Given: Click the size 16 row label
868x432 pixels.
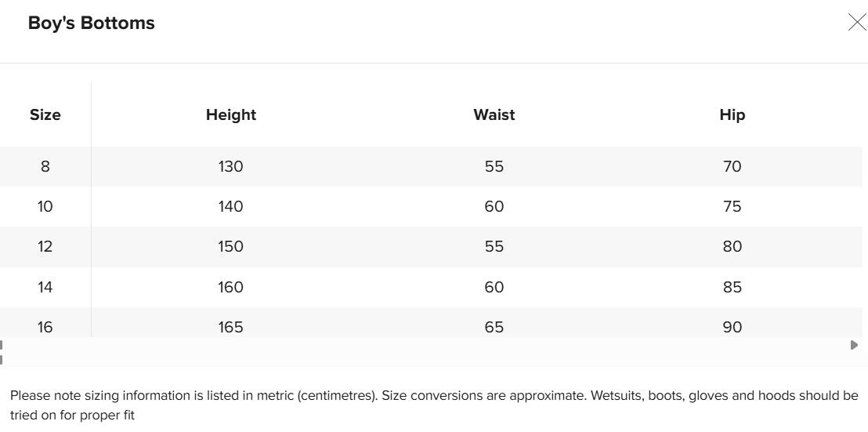Looking at the screenshot, I should [45, 327].
